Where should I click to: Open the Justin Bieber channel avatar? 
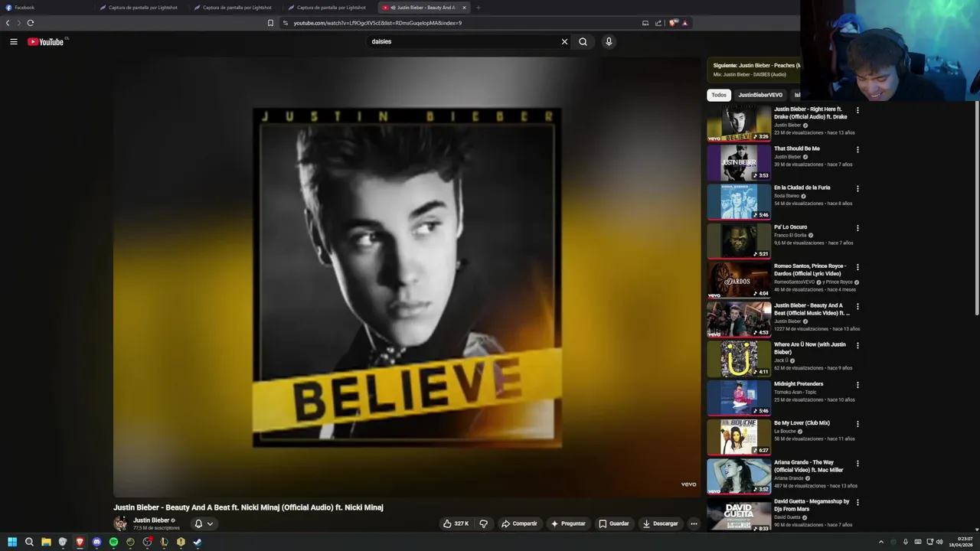pyautogui.click(x=120, y=523)
